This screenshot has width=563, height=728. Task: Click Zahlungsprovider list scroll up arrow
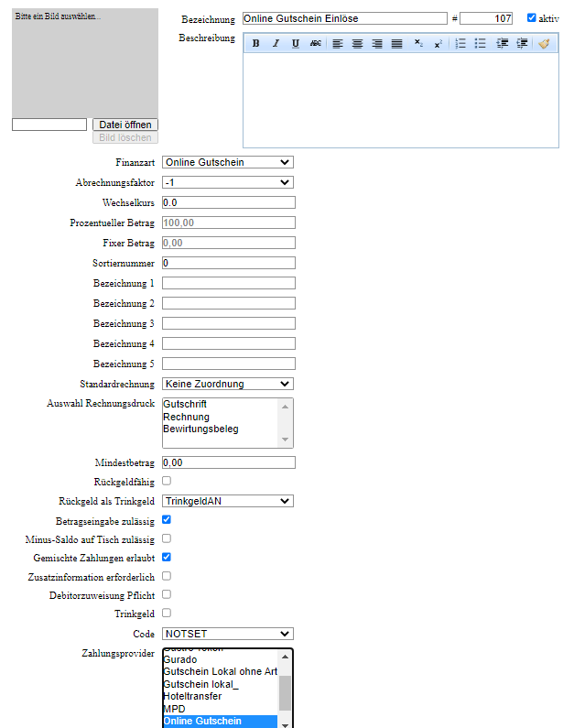[x=285, y=657]
